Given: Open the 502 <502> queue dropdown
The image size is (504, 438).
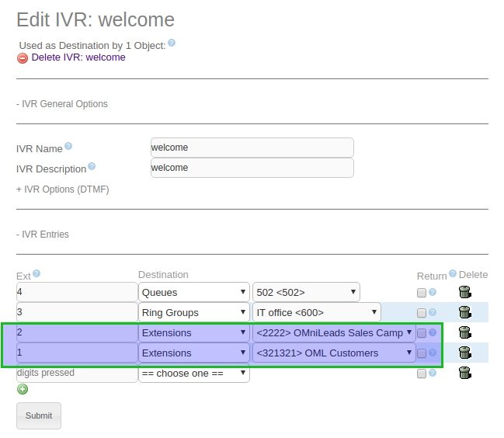Looking at the screenshot, I should coord(306,292).
